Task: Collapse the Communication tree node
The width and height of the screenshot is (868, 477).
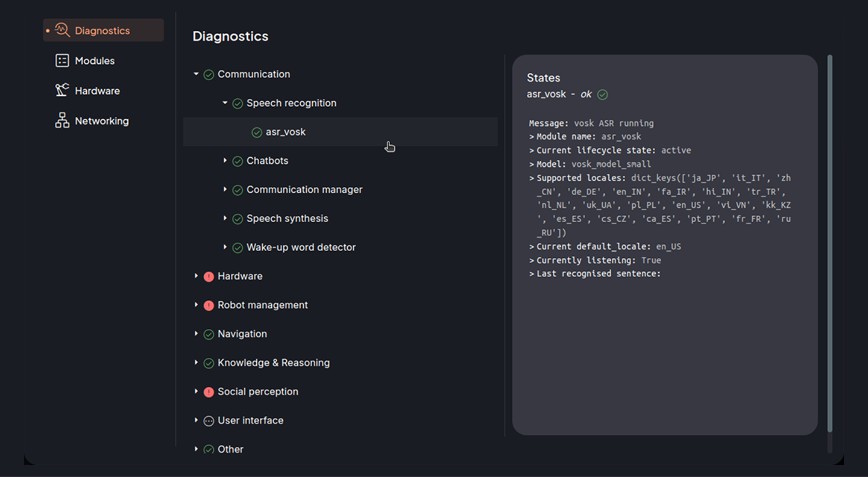Action: (x=196, y=74)
